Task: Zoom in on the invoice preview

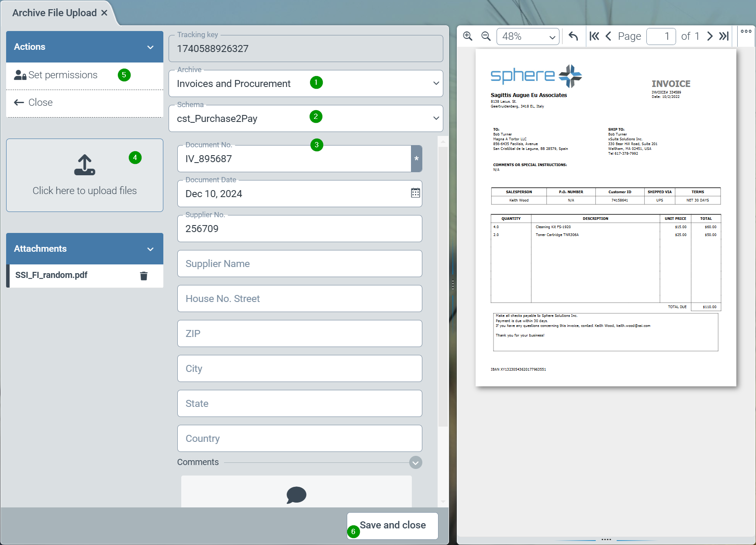Action: (468, 36)
